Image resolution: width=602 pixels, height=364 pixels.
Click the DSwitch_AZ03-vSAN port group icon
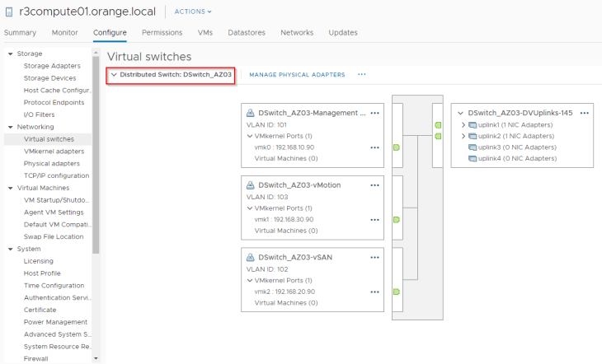point(250,258)
